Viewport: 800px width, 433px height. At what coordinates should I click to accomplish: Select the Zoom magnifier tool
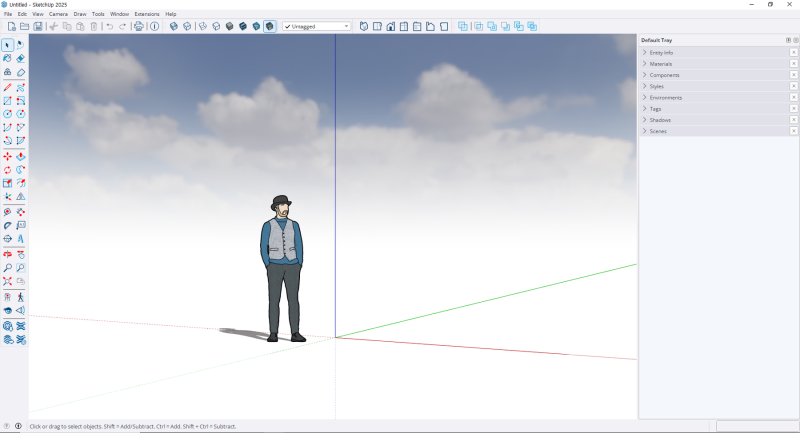pyautogui.click(x=7, y=268)
